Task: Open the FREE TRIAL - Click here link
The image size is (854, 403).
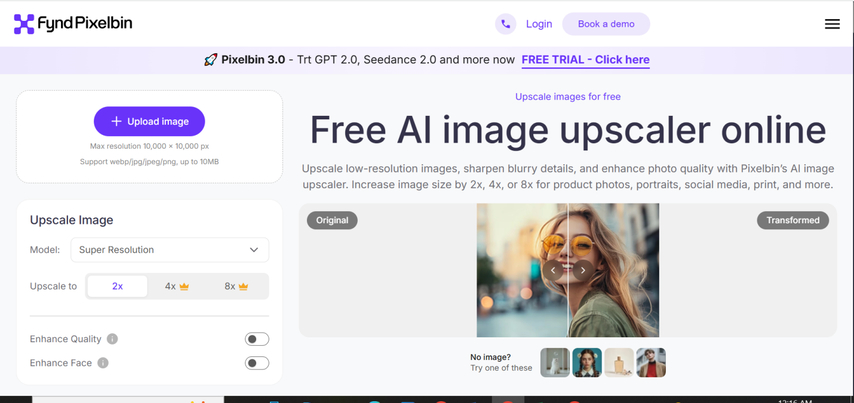Action: pos(585,60)
